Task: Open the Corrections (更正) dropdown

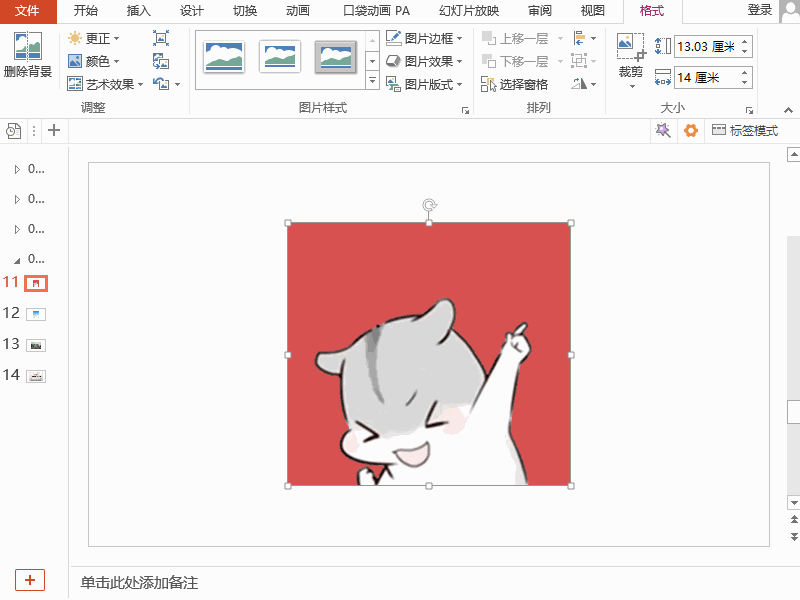Action: click(94, 38)
